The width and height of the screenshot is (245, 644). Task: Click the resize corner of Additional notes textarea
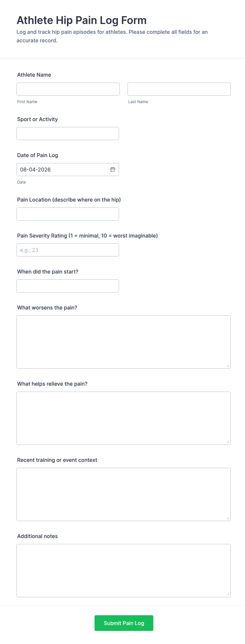coord(228,594)
